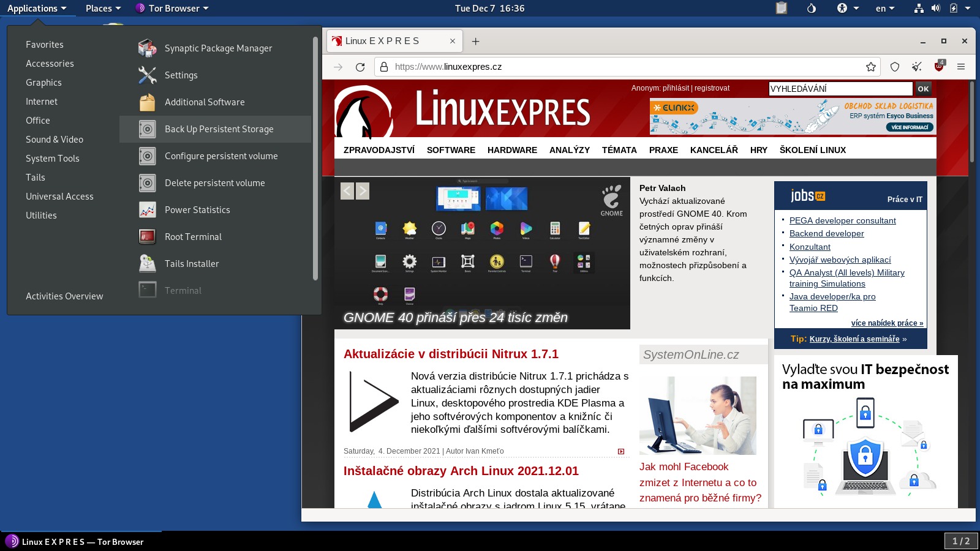Open the browser hamburger menu
Viewport: 980px width, 551px height.
click(961, 67)
